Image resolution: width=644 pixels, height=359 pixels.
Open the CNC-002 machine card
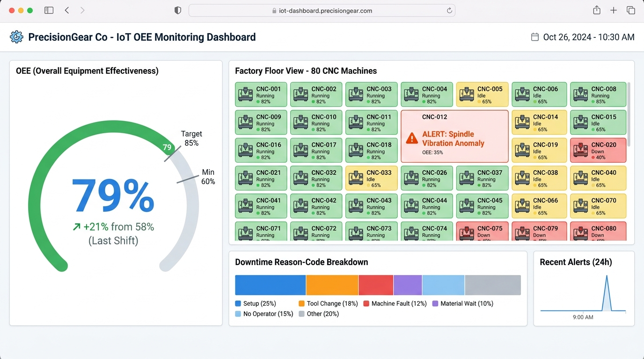coord(316,94)
